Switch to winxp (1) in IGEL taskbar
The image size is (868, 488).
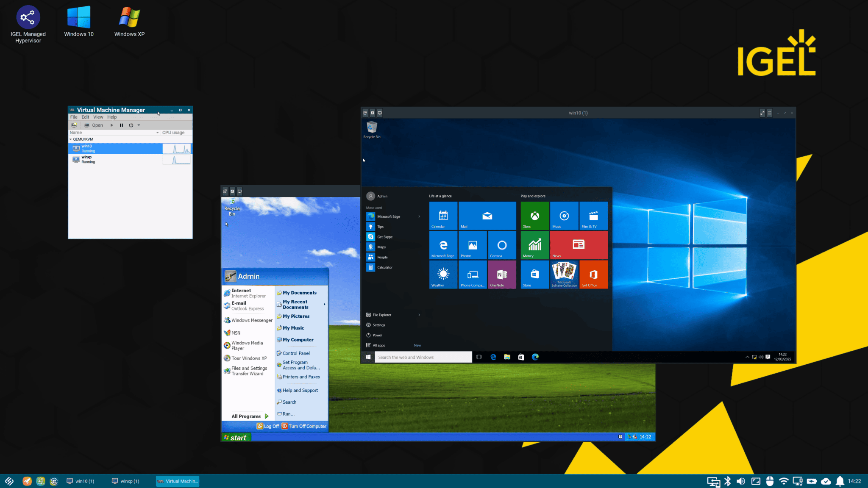pyautogui.click(x=125, y=481)
